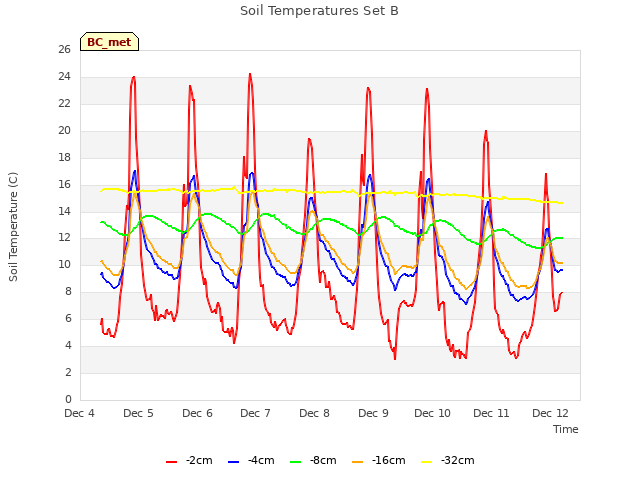Click the 24 y-axis tick label
Screen dimensions: 640x480
click(x=64, y=76)
